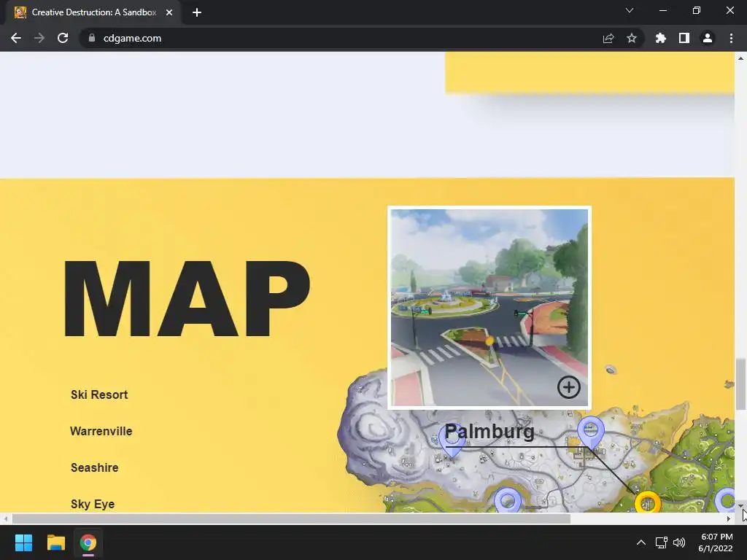
Task: Select Sky Eye location
Action: (x=93, y=505)
